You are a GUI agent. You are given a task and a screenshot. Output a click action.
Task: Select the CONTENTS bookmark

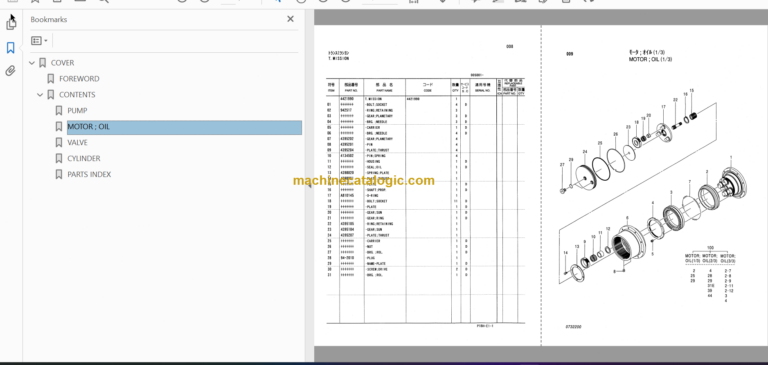coord(77,95)
